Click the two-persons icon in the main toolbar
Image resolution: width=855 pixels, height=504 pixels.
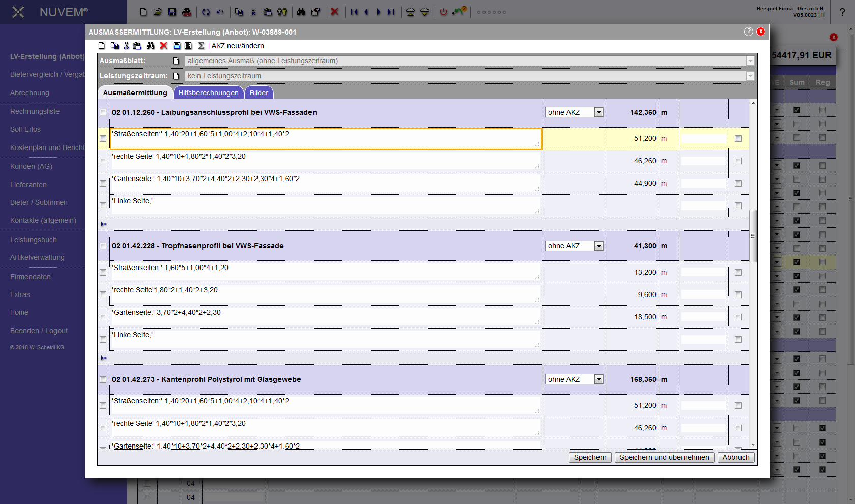click(282, 12)
